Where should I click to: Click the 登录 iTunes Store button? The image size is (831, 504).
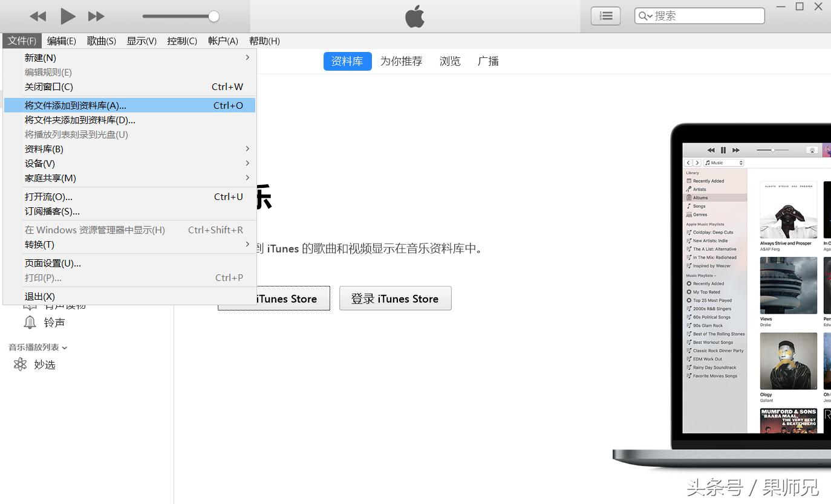[395, 299]
